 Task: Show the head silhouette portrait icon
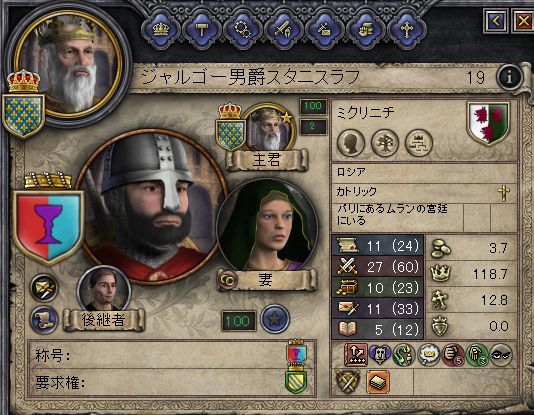click(351, 143)
